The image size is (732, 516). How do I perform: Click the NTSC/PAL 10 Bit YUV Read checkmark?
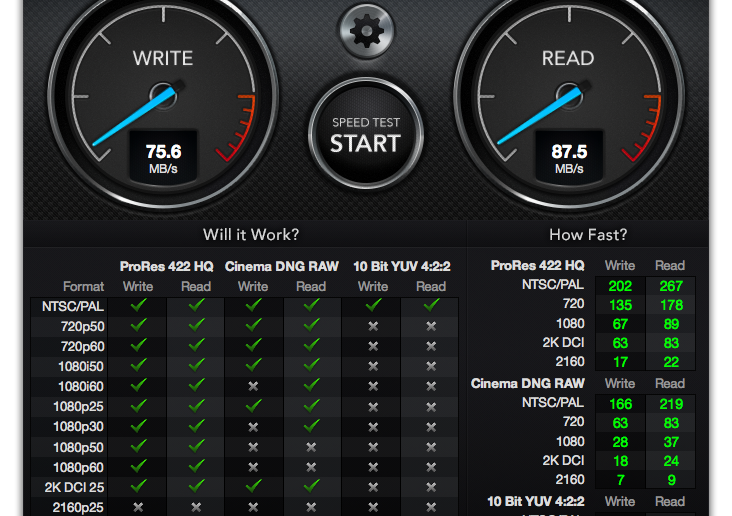(431, 305)
